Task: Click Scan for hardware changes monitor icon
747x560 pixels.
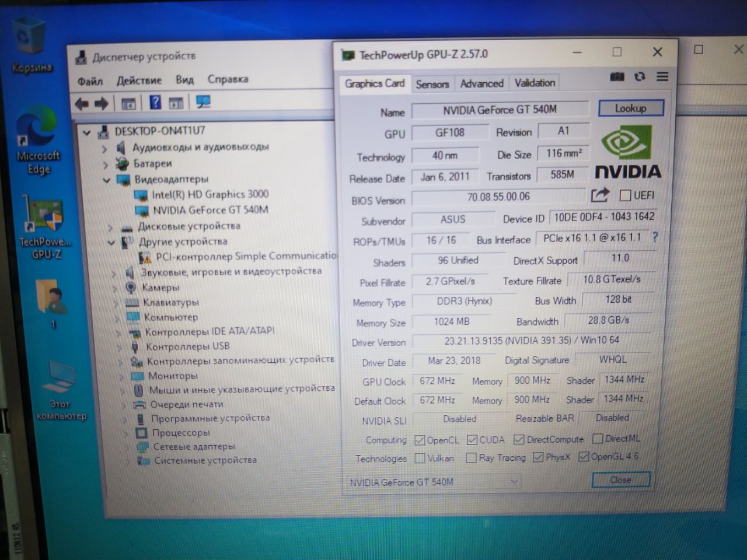Action: [203, 102]
